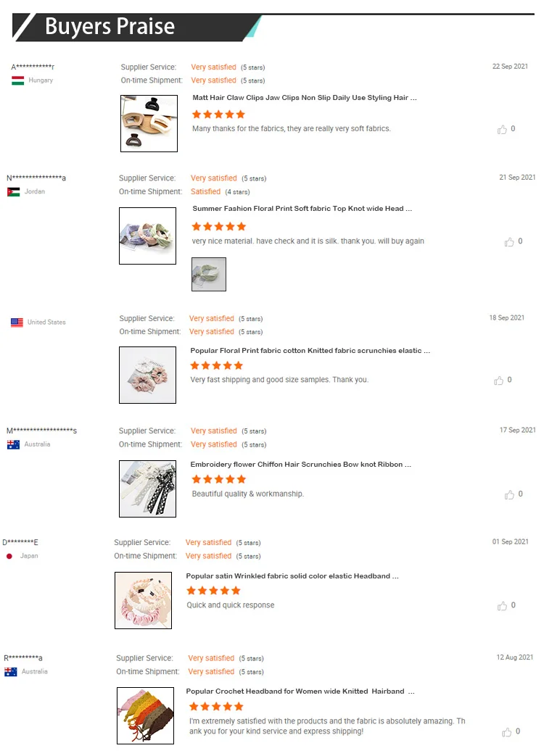Screen dimensions: 544x756
Task: Like the United States buyer's scrunchies review
Action: pos(499,381)
